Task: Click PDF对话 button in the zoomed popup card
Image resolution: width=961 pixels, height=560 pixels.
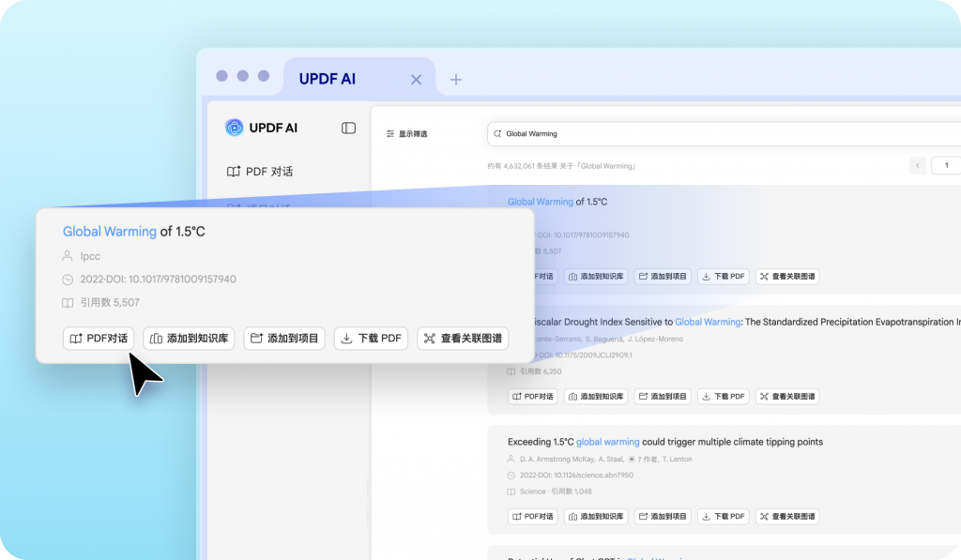Action: (x=99, y=339)
